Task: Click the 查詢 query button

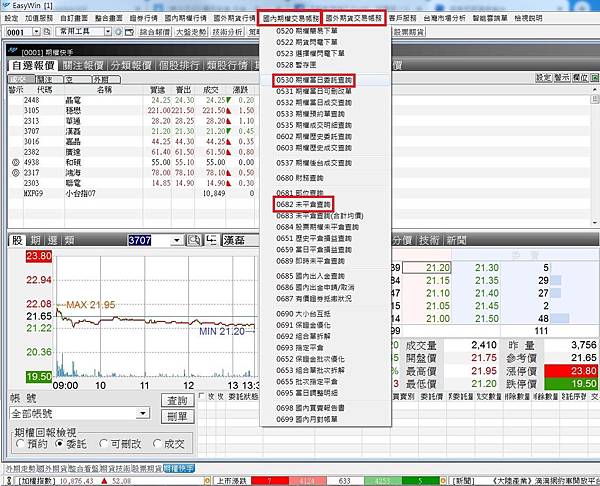Action: click(178, 401)
